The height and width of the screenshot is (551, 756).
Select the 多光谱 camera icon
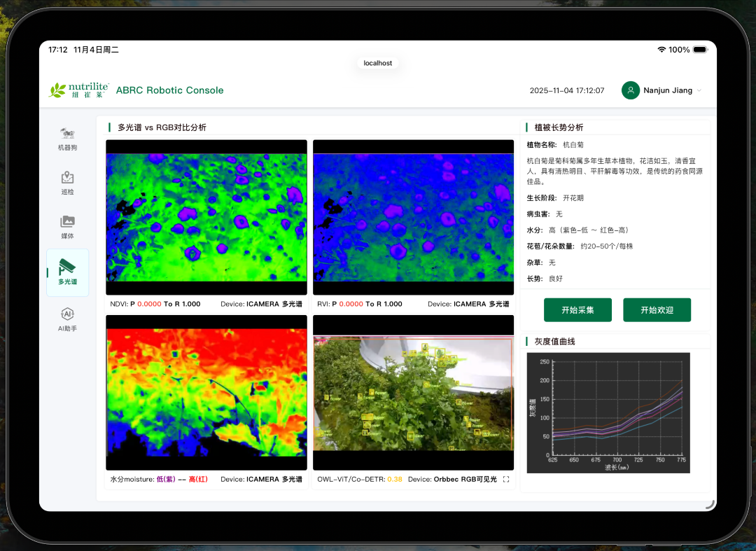click(x=67, y=266)
